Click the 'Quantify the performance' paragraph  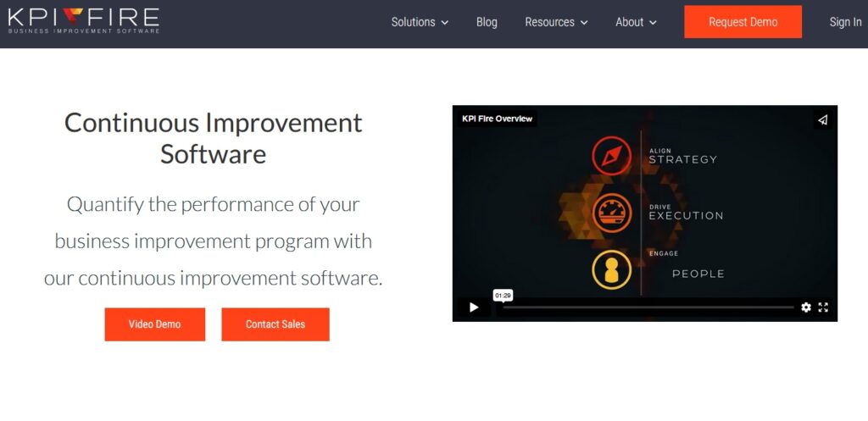click(x=213, y=241)
